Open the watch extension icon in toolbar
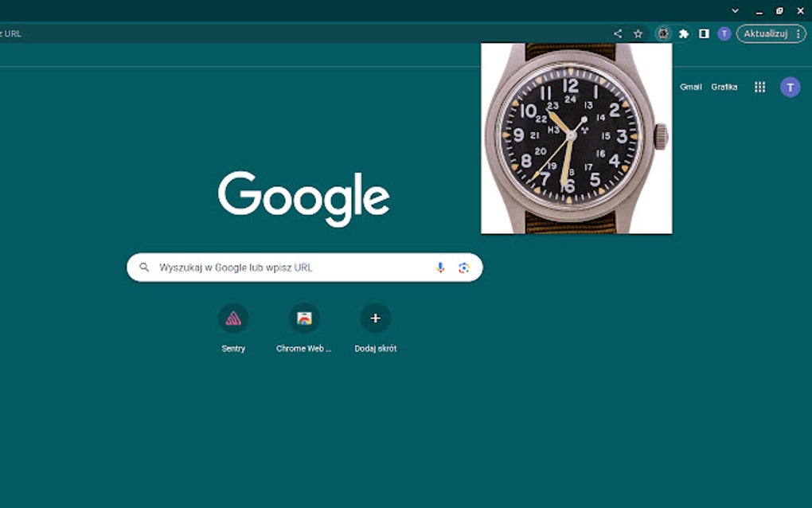Screen dimensions: 812x508 click(x=662, y=33)
